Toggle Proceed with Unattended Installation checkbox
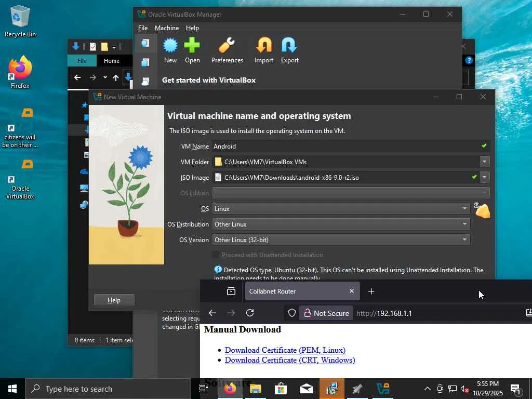Viewport: 532px width, 399px height. pos(215,255)
